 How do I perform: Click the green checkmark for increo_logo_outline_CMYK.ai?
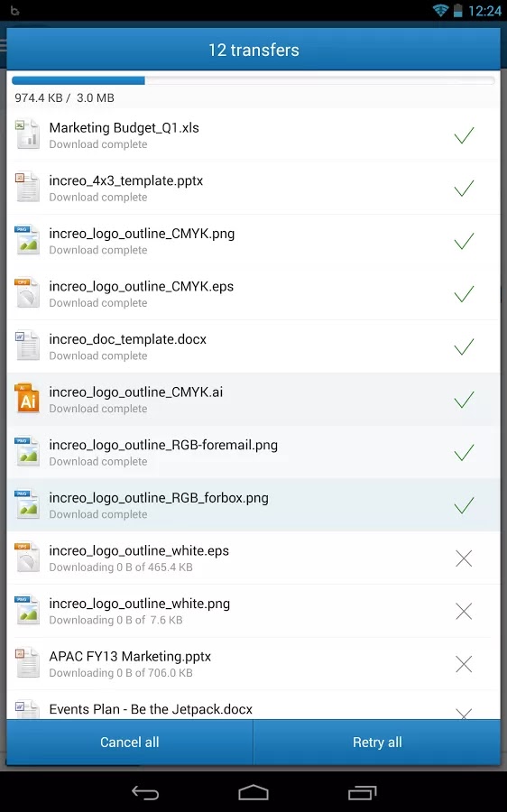tap(464, 400)
